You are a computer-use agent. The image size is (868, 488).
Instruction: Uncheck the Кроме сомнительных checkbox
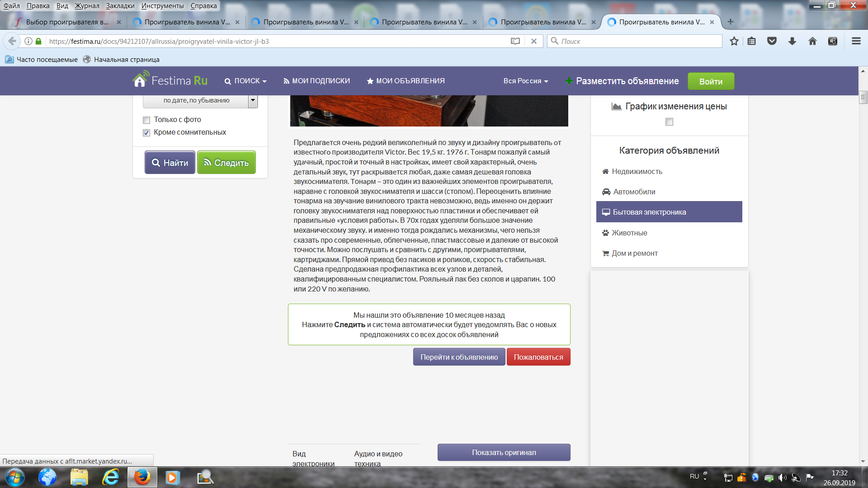click(146, 133)
